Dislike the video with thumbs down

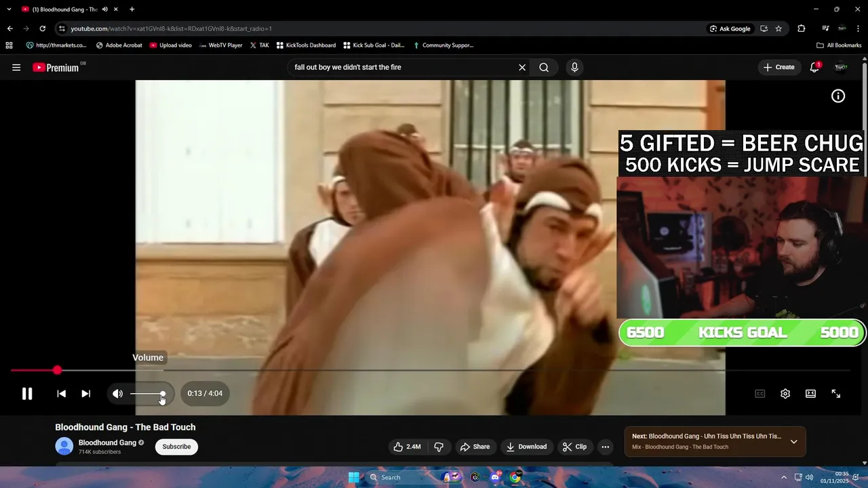pyautogui.click(x=439, y=447)
